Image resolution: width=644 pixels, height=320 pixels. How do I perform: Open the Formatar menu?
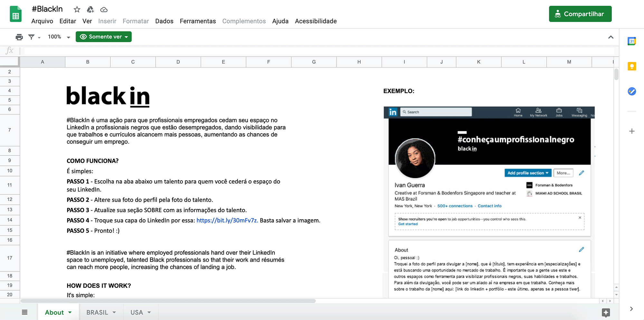[x=136, y=21]
